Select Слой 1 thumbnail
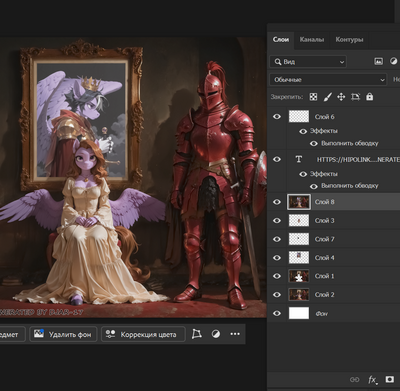 tap(299, 276)
